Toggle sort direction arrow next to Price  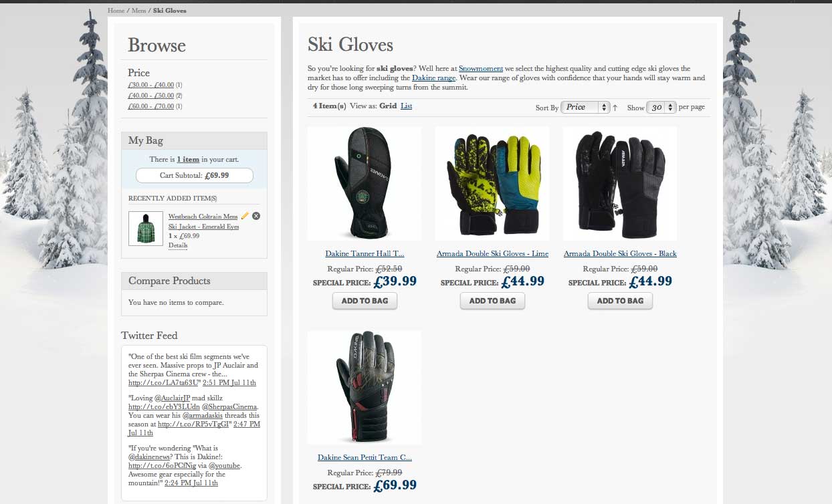click(615, 108)
